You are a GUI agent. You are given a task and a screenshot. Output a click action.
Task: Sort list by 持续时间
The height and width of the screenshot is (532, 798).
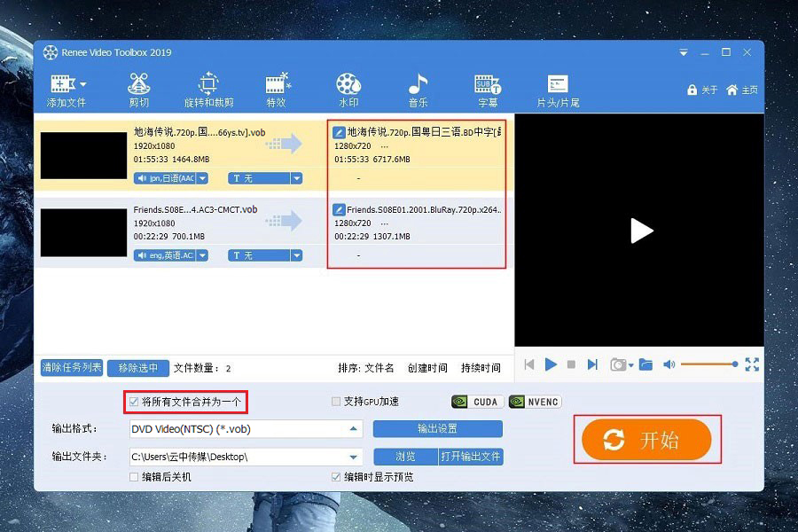(481, 368)
